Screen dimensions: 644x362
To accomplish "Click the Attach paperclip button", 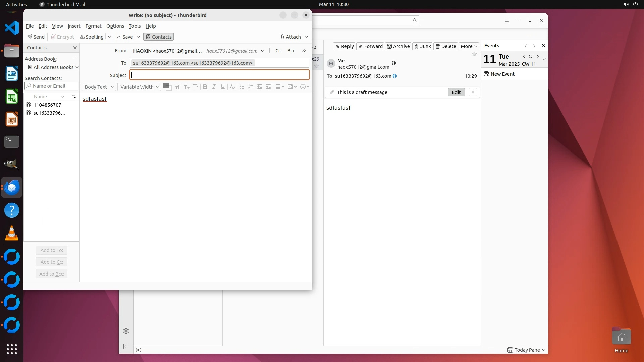I will coord(291,37).
